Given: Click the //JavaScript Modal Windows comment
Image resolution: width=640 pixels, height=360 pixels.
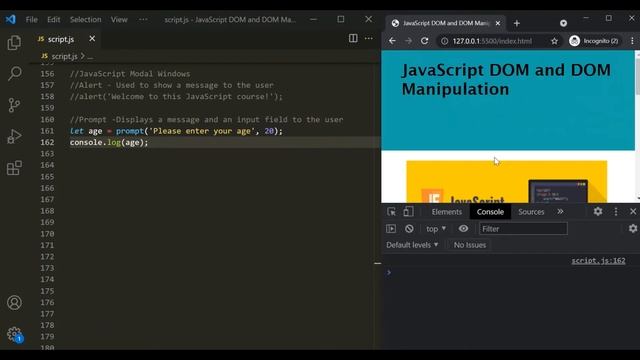Looking at the screenshot, I should point(130,74).
